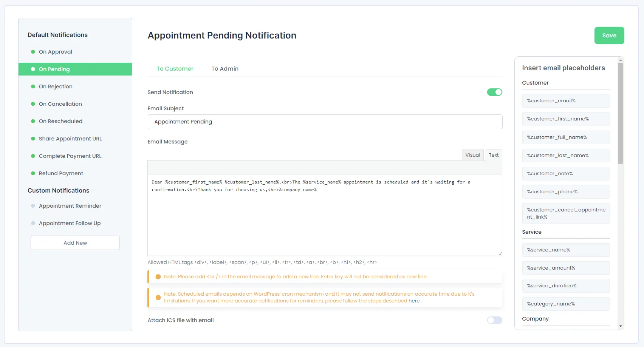
Task: Click the status dot beside On Rejection
Action: [33, 86]
